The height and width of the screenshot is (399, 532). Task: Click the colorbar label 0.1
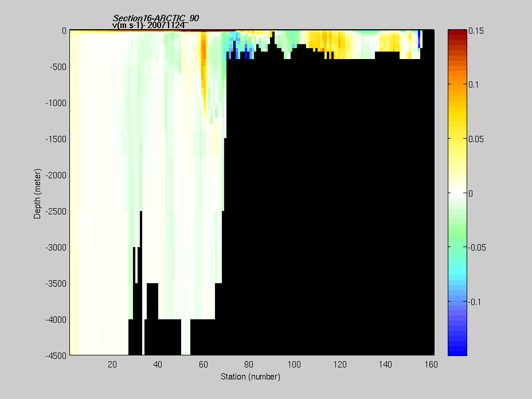pyautogui.click(x=474, y=85)
